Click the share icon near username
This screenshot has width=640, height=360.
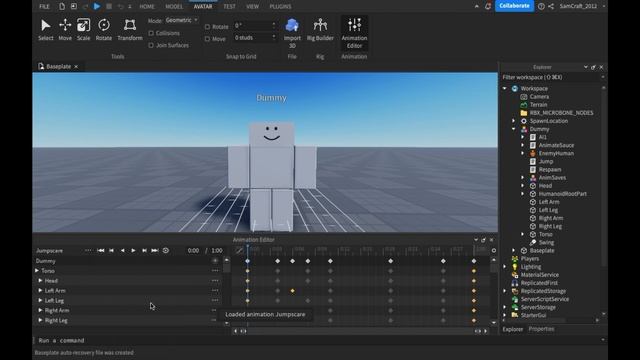[551, 6]
